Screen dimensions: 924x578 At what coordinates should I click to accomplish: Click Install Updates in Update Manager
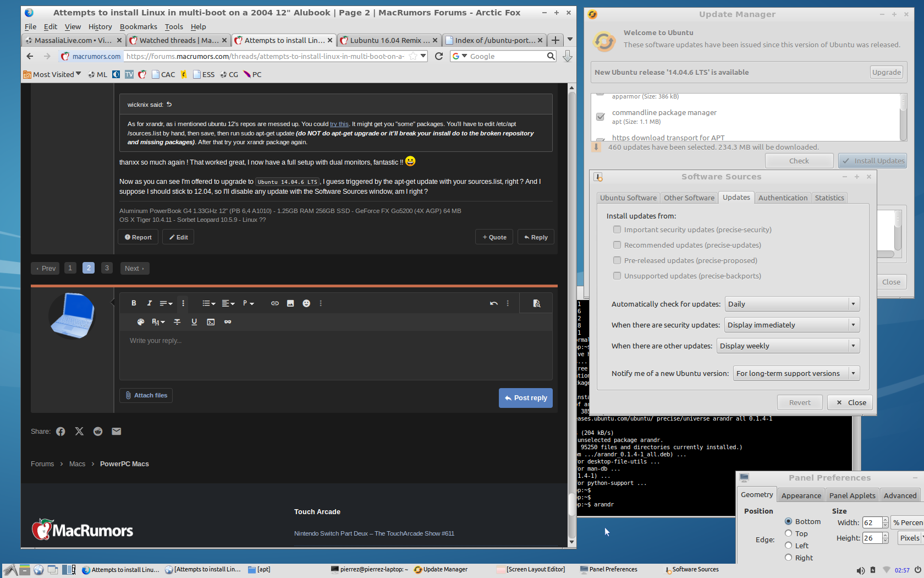873,161
